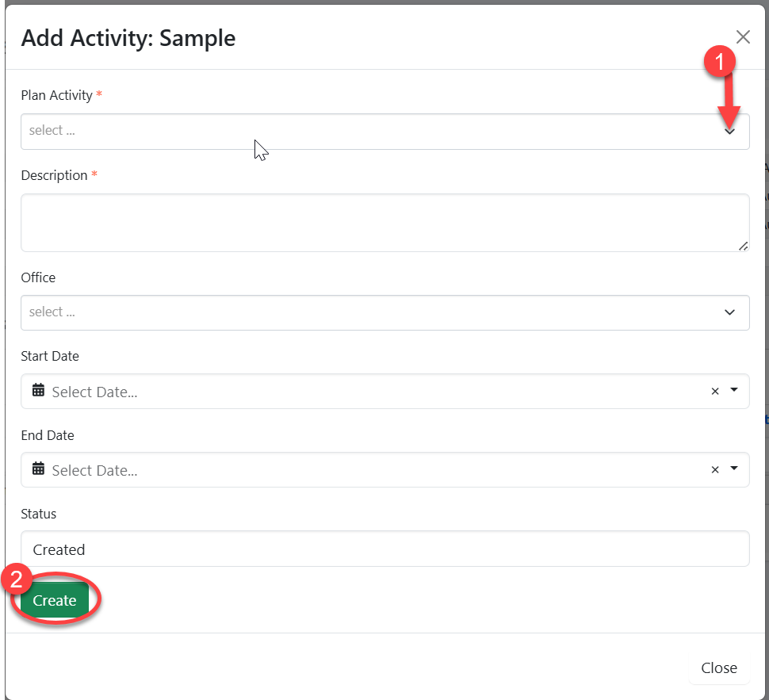Screen dimensions: 769x700
Task: Expand the Office dropdown chevron
Action: (x=730, y=312)
